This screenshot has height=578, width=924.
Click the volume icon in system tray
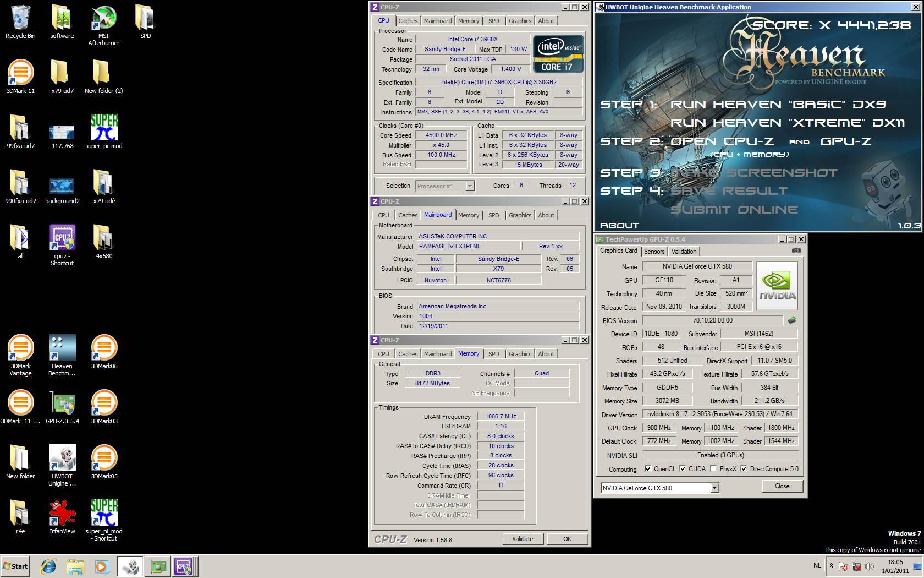(x=870, y=566)
